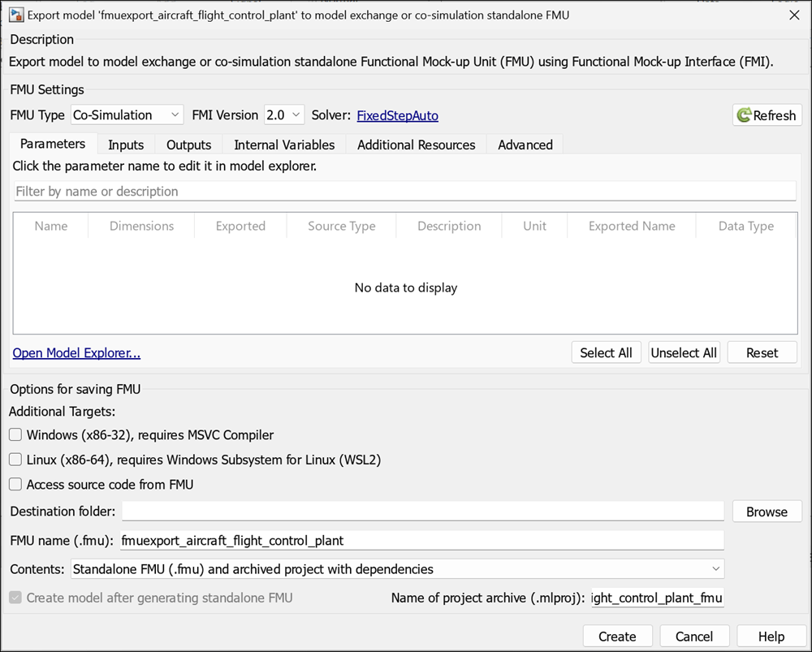Click the Refresh button with green icon

click(767, 115)
